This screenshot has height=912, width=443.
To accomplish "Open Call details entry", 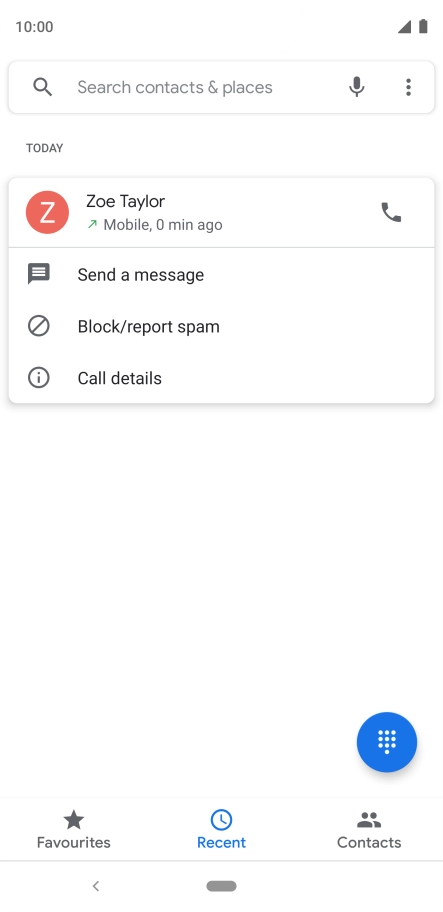I will 221,378.
